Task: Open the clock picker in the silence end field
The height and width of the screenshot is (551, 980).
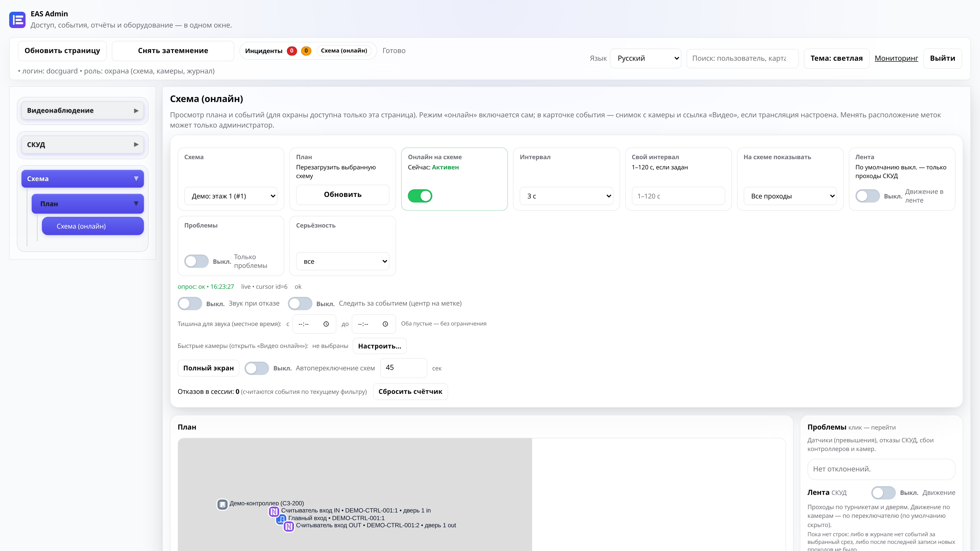Action: click(x=385, y=324)
